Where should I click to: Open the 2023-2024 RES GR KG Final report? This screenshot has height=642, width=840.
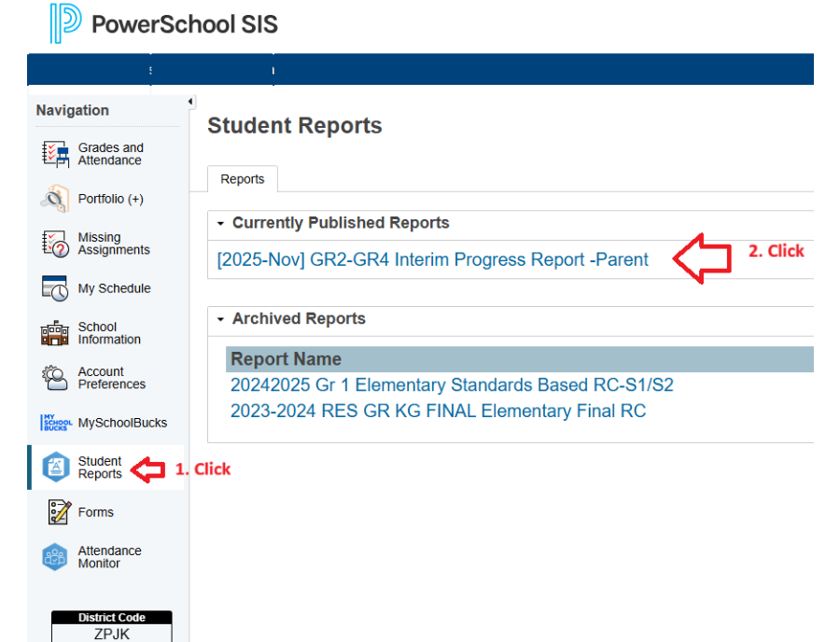coord(438,412)
